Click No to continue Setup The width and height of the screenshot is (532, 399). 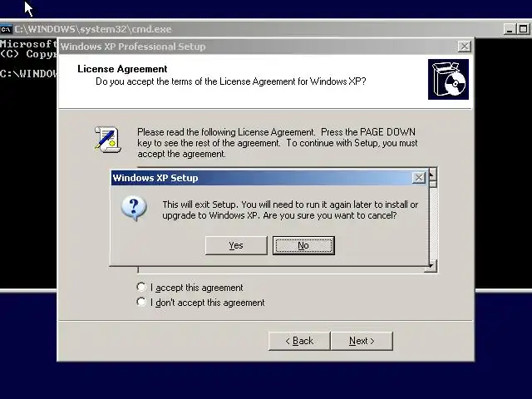[x=303, y=245]
